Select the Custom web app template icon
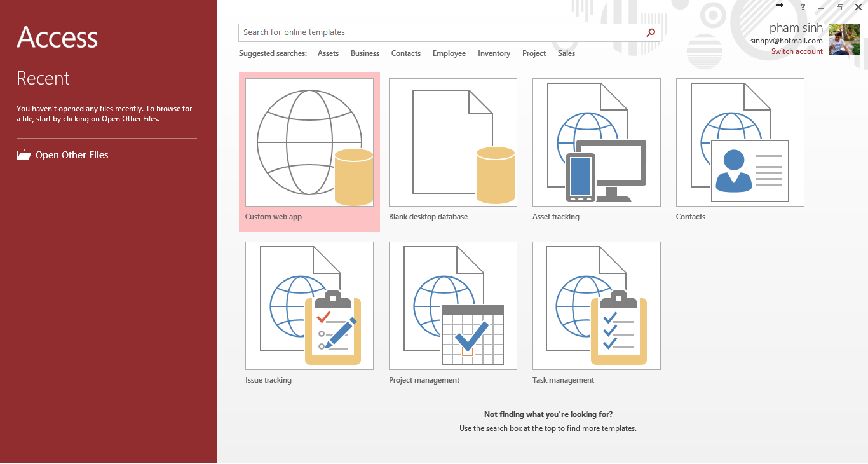Screen dimensions: 868x464 click(x=309, y=142)
